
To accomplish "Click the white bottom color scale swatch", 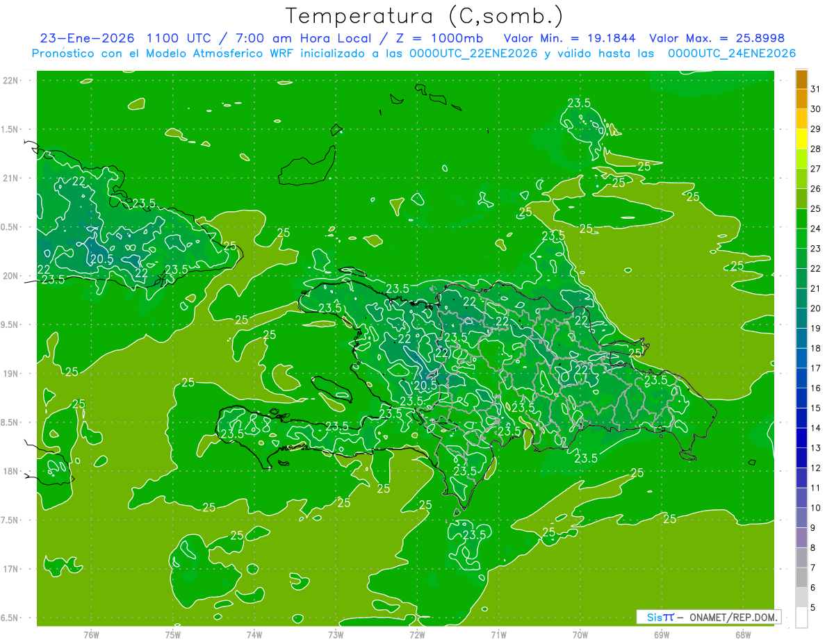I will (x=801, y=617).
